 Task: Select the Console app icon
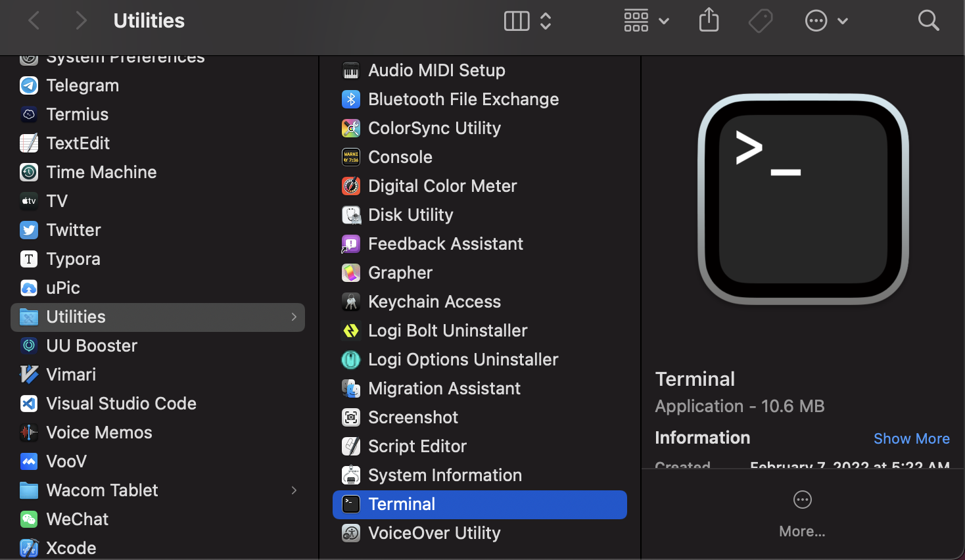click(x=351, y=157)
